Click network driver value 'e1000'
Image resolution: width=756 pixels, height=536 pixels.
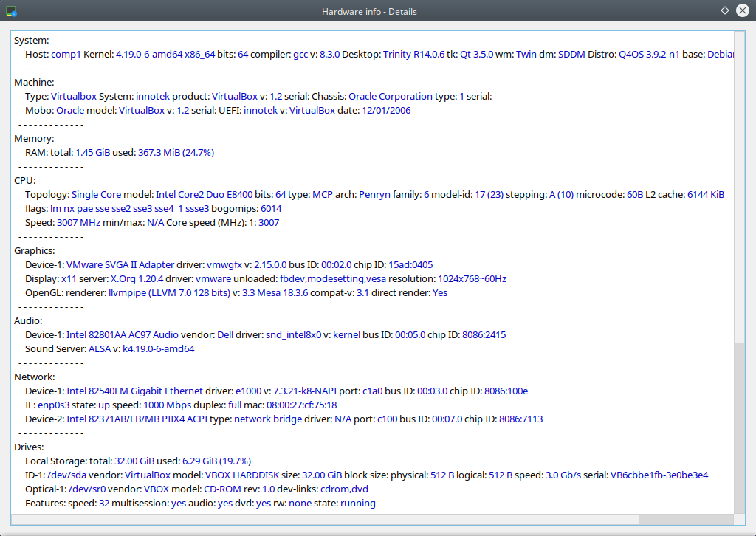[248, 391]
